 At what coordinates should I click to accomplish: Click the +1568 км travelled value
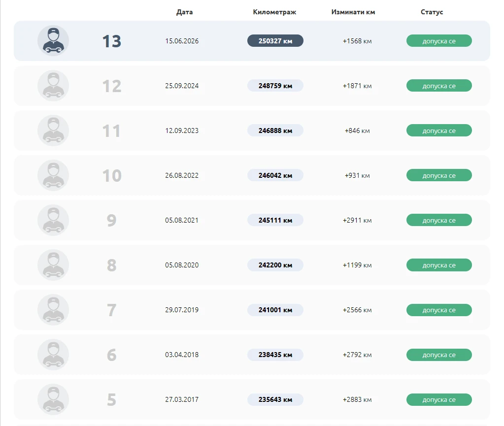coord(357,41)
